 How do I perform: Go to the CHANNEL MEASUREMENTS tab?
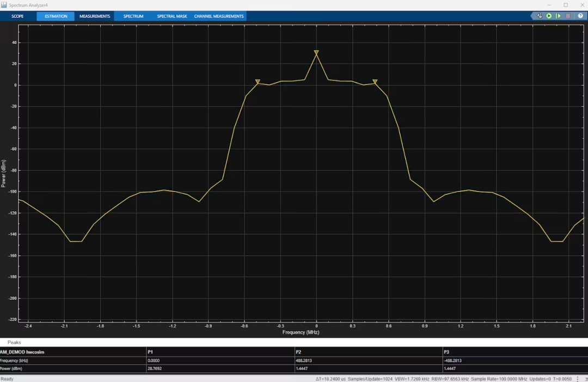point(219,16)
